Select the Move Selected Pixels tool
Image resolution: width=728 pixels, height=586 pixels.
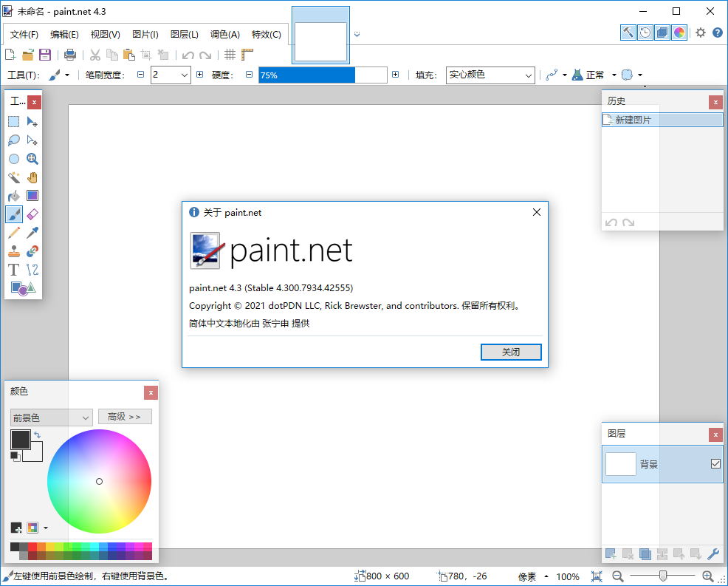tap(32, 122)
